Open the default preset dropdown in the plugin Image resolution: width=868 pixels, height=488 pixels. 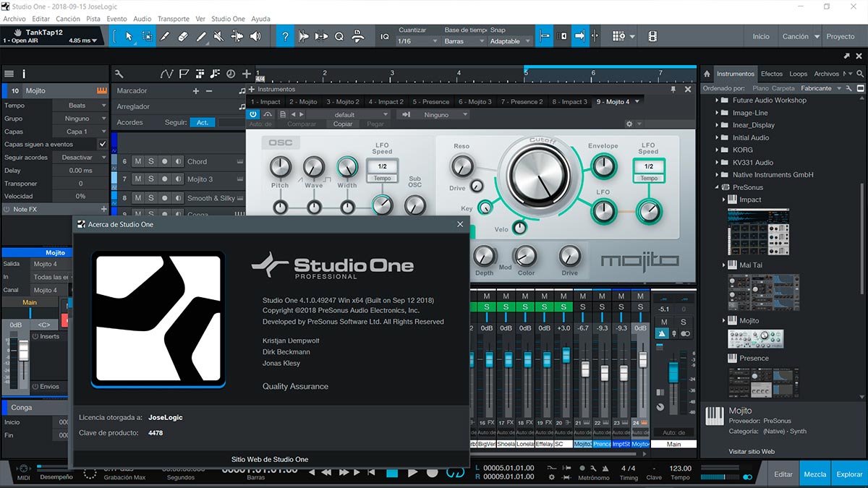pyautogui.click(x=349, y=114)
